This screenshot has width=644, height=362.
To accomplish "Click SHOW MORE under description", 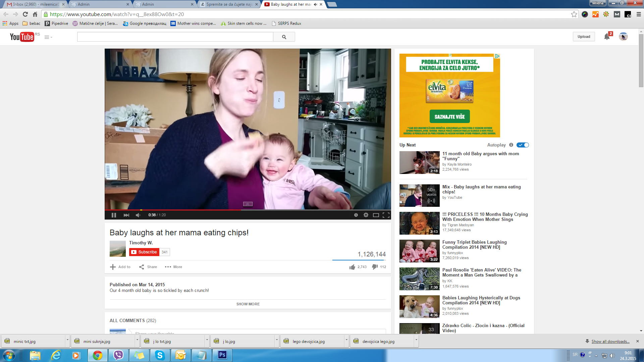I will 248,304.
